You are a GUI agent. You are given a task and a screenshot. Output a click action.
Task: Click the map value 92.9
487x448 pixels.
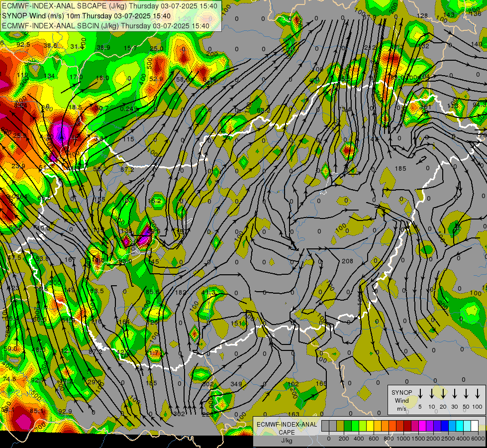pos(65,412)
